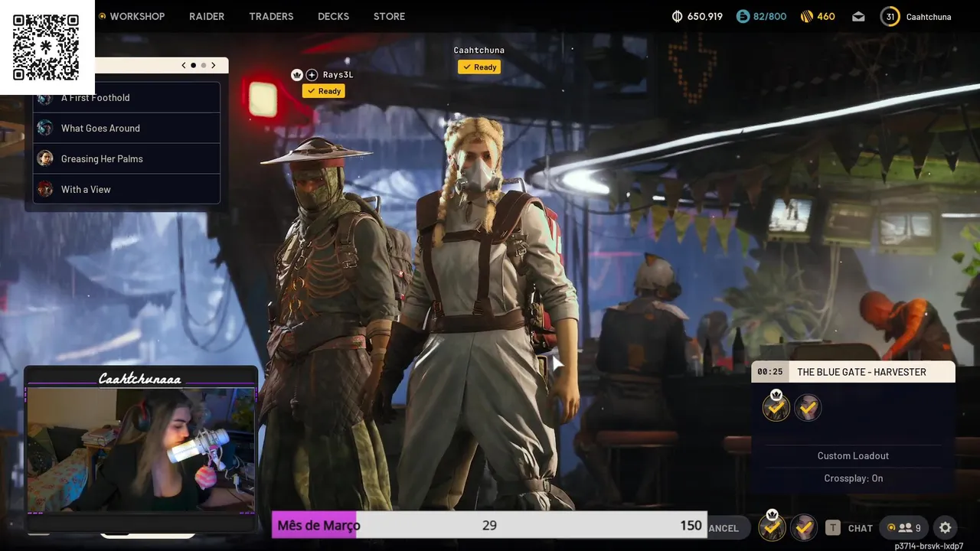Toggle Crossplay: On setting

[x=853, y=478]
